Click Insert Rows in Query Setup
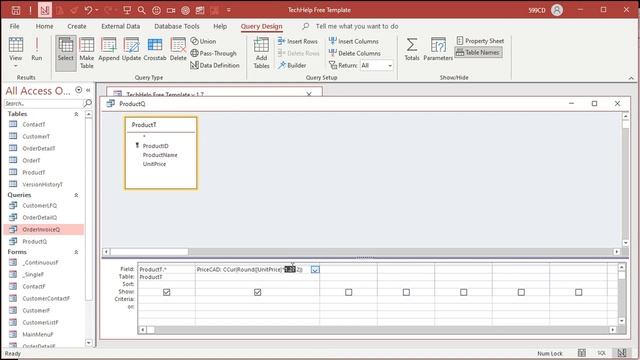640x360 pixels. click(298, 41)
